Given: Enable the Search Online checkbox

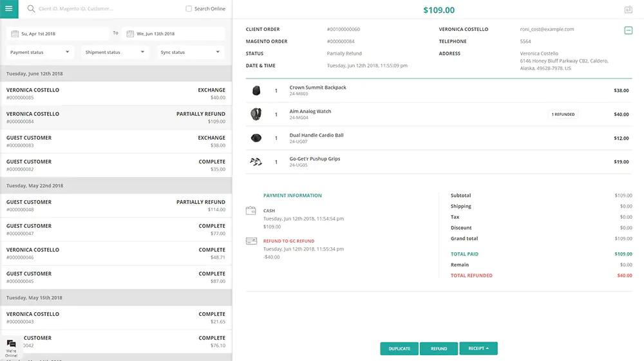Looking at the screenshot, I should [189, 9].
